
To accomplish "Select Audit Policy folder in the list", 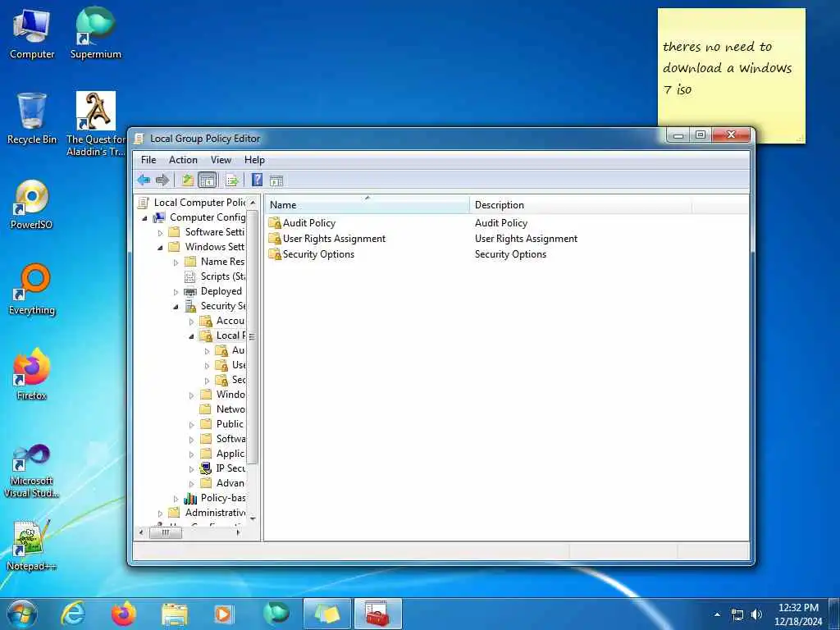I will click(x=302, y=223).
